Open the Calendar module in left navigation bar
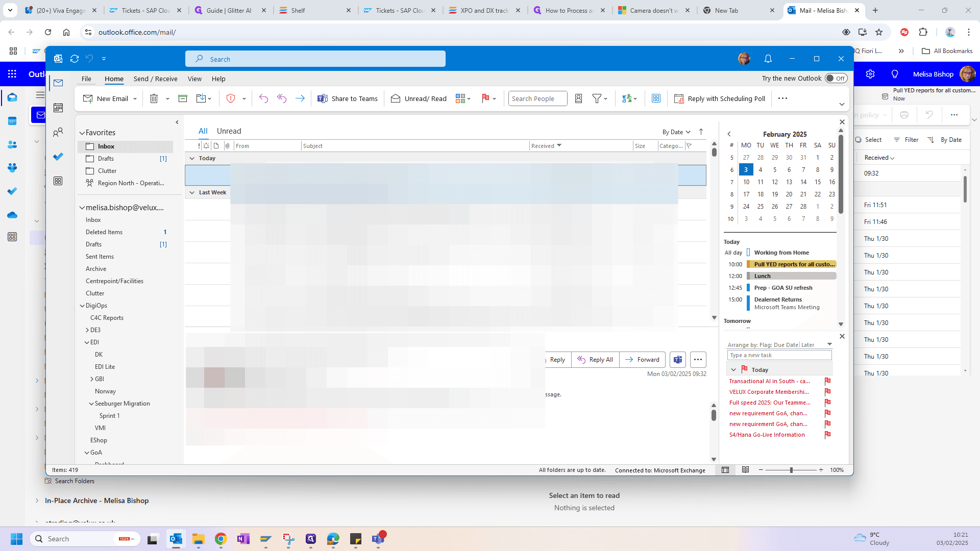Image resolution: width=980 pixels, height=551 pixels. [x=58, y=108]
